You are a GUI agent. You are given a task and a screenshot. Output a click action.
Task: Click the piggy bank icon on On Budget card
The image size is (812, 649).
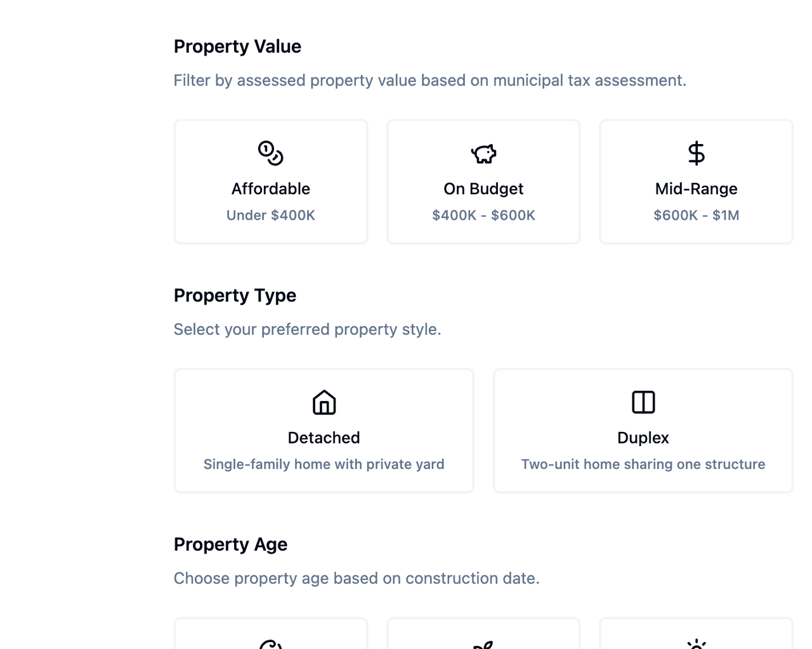[483, 152]
